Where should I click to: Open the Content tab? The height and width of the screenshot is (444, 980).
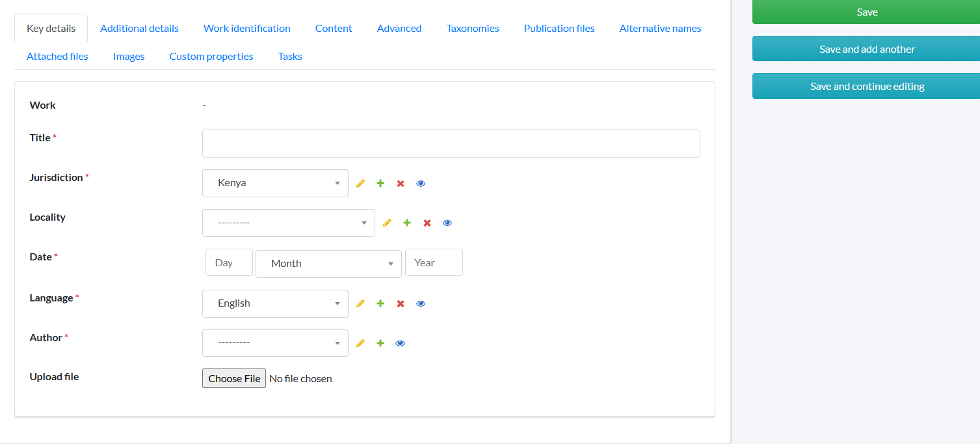334,29
